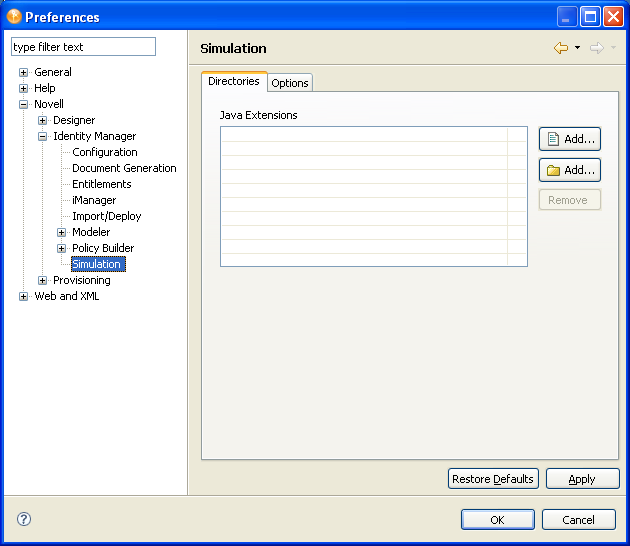The image size is (630, 546).
Task: Select Web and XML tree item
Action: (67, 296)
